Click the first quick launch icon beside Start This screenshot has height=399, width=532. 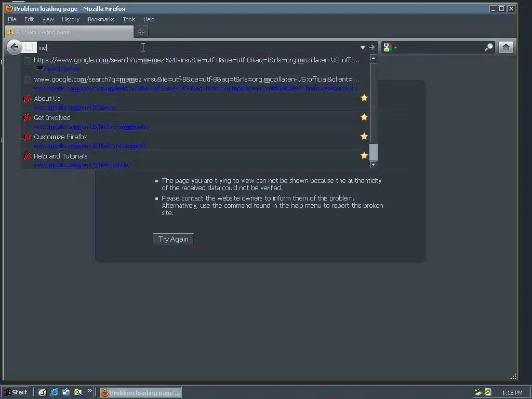(x=42, y=392)
